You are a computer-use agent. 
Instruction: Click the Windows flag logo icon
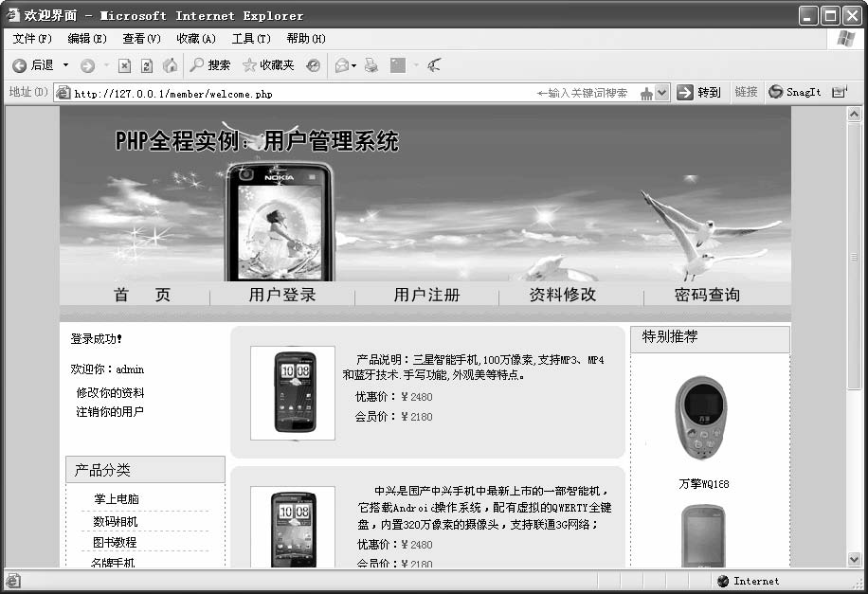[x=846, y=39]
